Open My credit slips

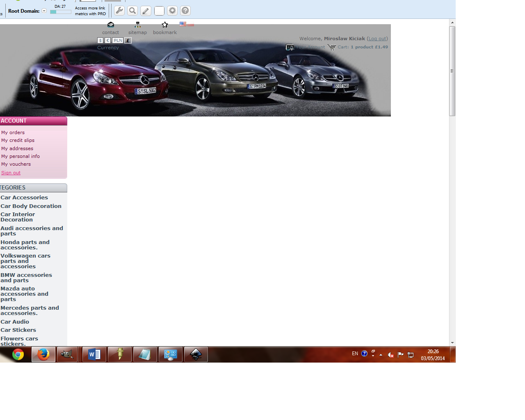pos(18,140)
